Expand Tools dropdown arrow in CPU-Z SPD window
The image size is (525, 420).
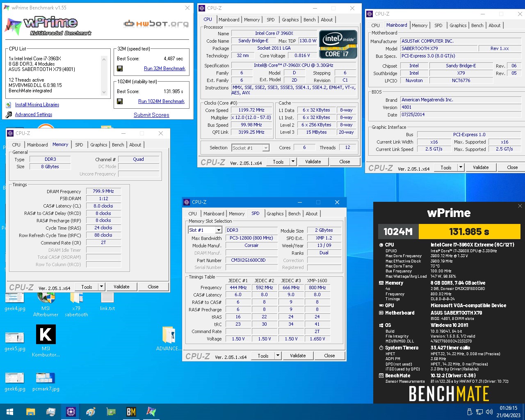(278, 356)
